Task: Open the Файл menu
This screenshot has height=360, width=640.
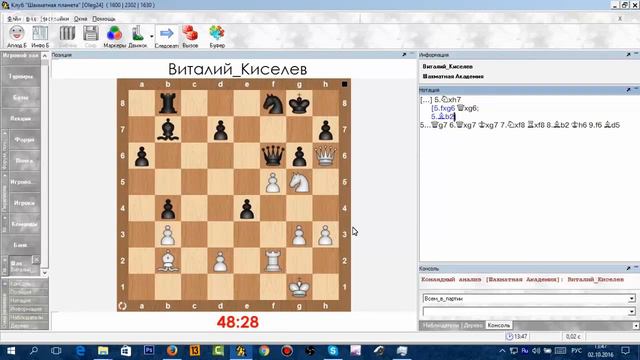Action: pos(14,19)
